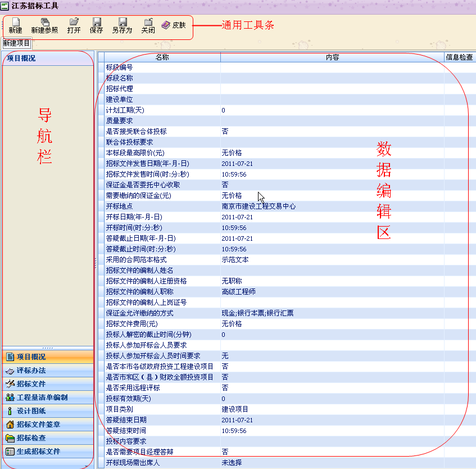Change 是否采用远程评标 value 否

(332, 388)
